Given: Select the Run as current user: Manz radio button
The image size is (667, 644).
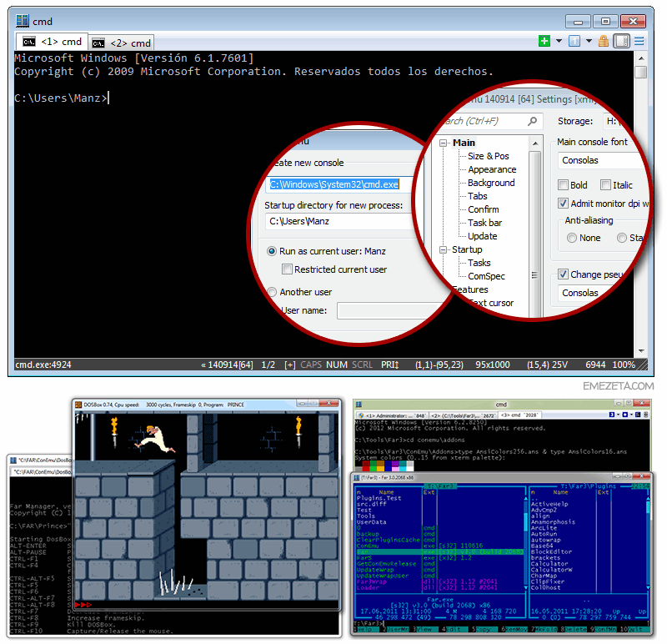Looking at the screenshot, I should click(272, 251).
